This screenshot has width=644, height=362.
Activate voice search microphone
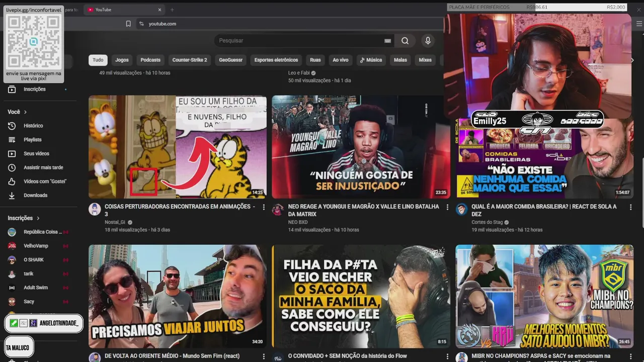pos(428,41)
